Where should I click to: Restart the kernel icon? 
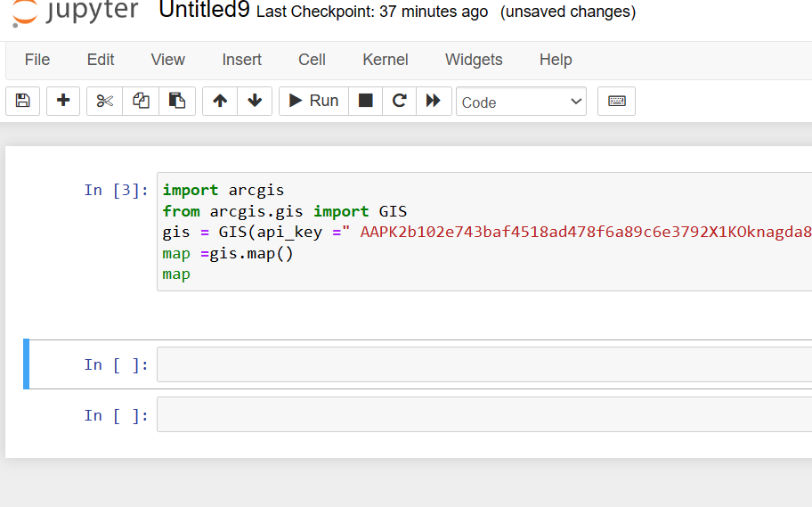(x=399, y=102)
